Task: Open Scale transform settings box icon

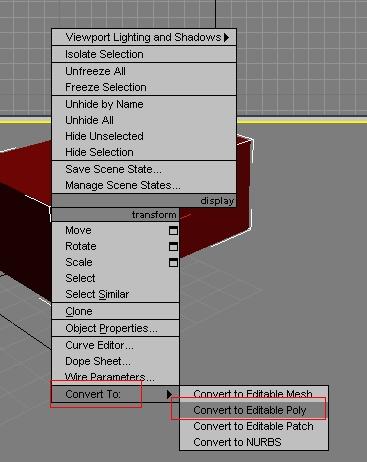Action: (173, 263)
